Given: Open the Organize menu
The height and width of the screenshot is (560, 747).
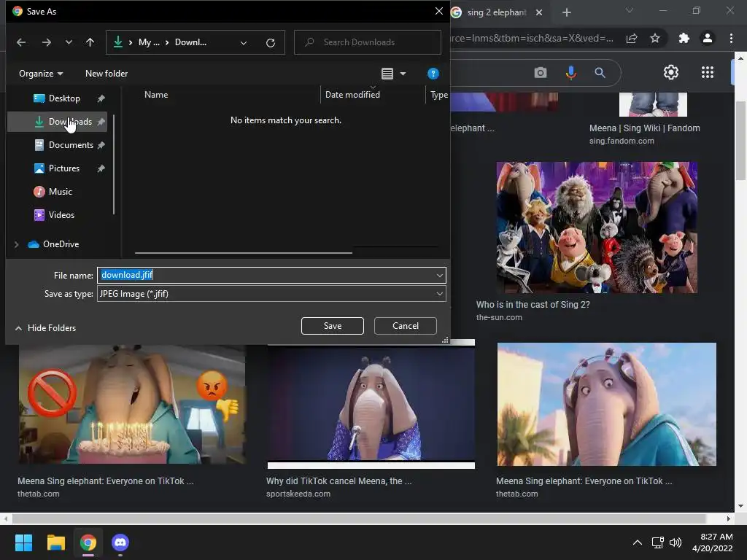Looking at the screenshot, I should [41, 74].
